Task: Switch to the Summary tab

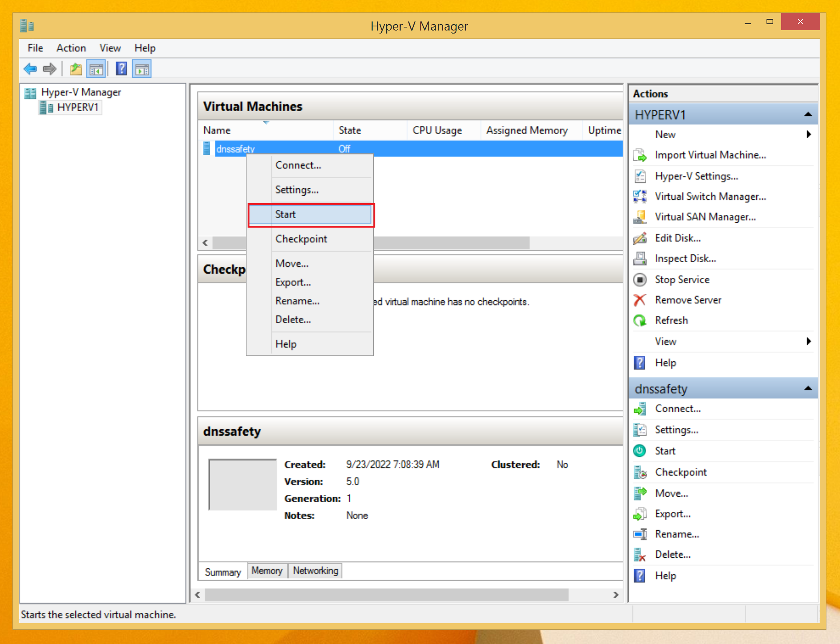Action: pos(223,572)
